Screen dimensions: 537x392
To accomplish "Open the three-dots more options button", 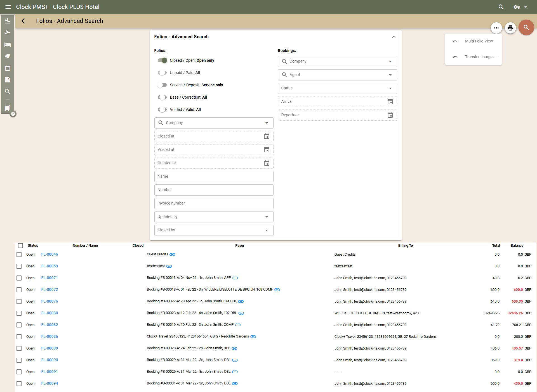I will (x=496, y=28).
